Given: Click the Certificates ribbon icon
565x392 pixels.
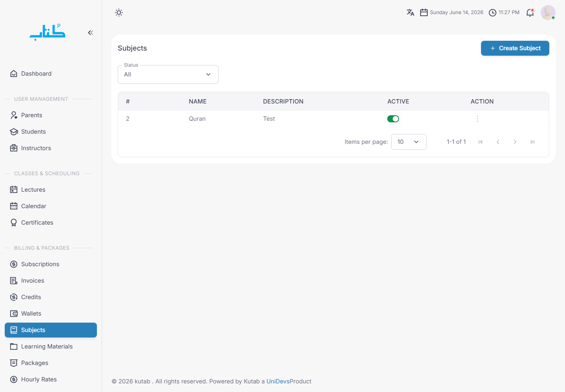Looking at the screenshot, I should (14, 223).
